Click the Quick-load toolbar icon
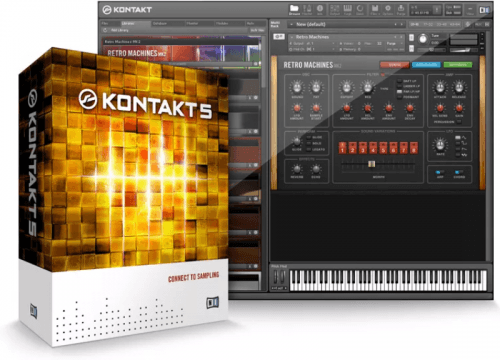 click(360, 10)
